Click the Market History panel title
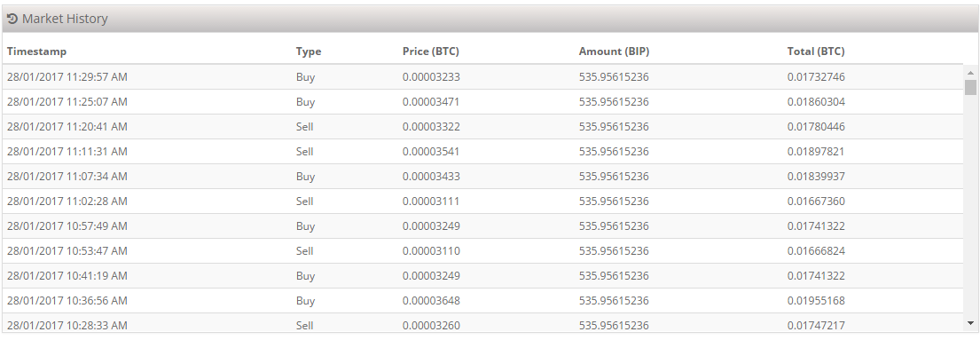 (x=65, y=19)
